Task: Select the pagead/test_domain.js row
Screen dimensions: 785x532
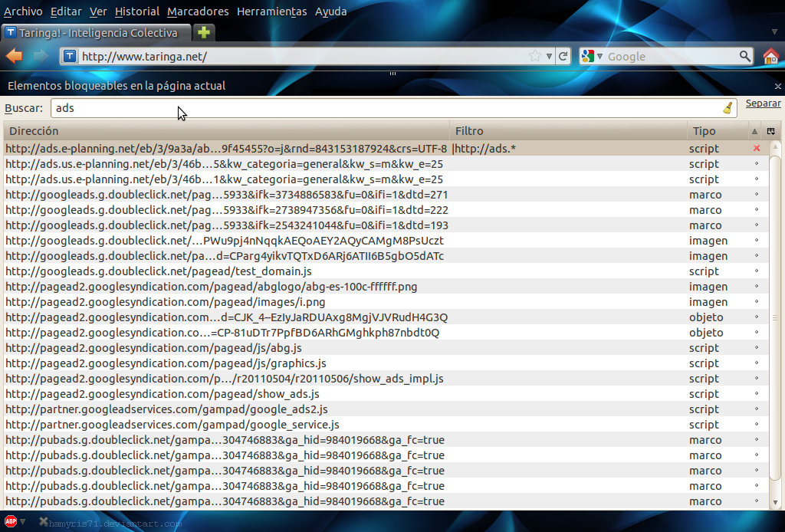Action: pos(386,271)
